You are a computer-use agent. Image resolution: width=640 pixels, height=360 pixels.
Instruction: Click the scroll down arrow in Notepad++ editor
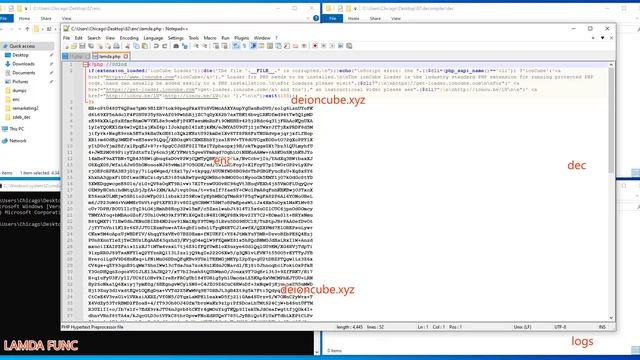[x=611, y=318]
